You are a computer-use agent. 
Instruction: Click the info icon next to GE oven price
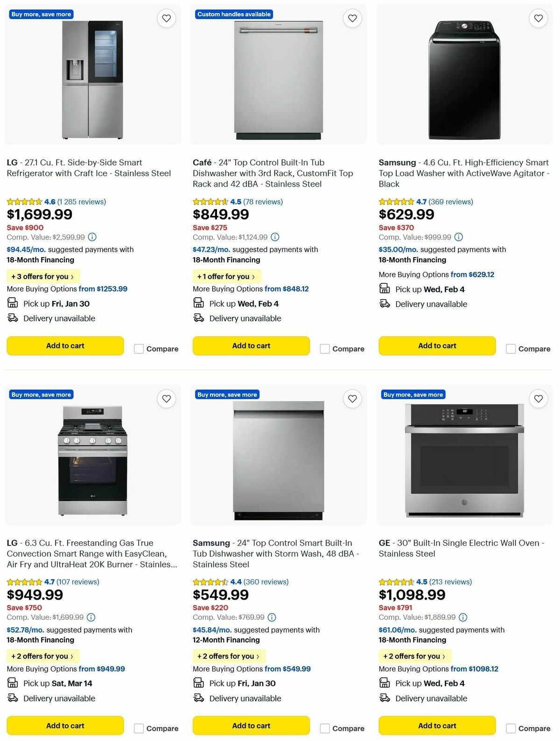tap(462, 617)
